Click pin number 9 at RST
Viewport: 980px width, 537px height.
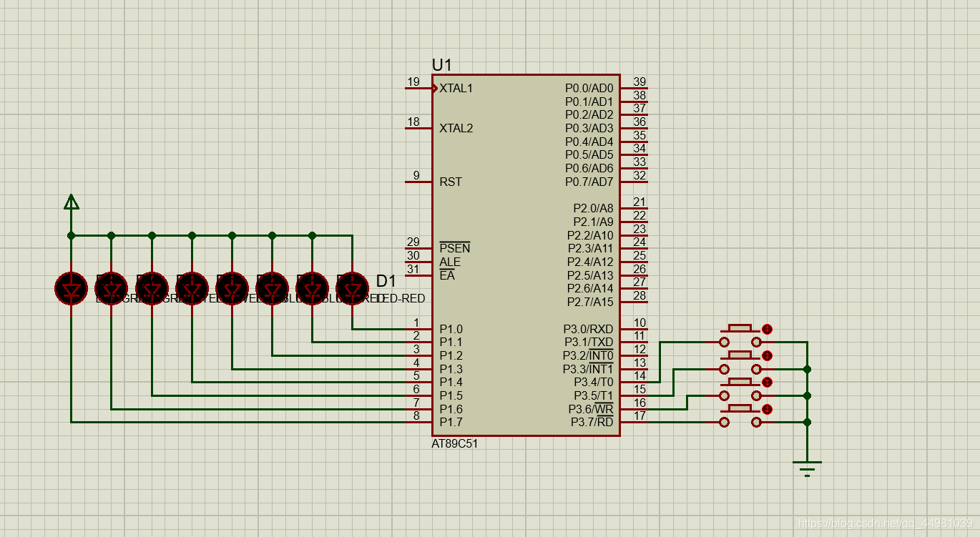point(416,175)
